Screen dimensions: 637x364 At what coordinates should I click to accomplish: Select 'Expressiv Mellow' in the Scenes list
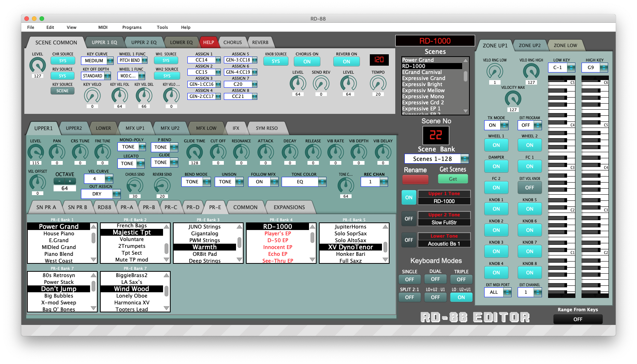click(433, 90)
